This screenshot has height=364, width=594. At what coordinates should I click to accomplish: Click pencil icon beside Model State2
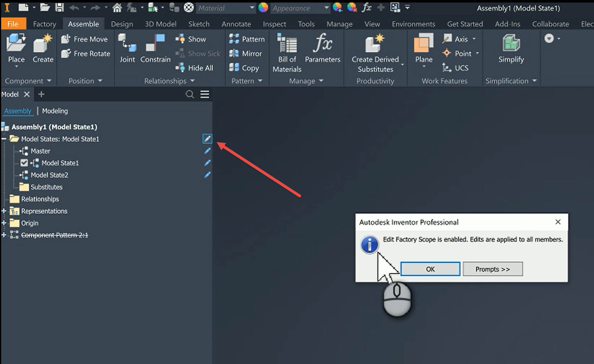tap(207, 175)
